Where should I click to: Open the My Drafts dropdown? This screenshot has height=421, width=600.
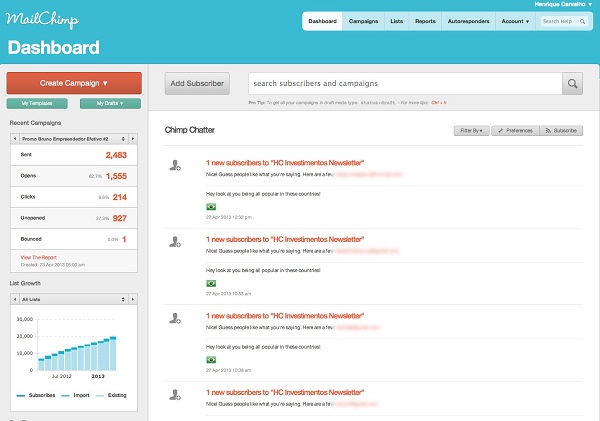click(x=110, y=103)
